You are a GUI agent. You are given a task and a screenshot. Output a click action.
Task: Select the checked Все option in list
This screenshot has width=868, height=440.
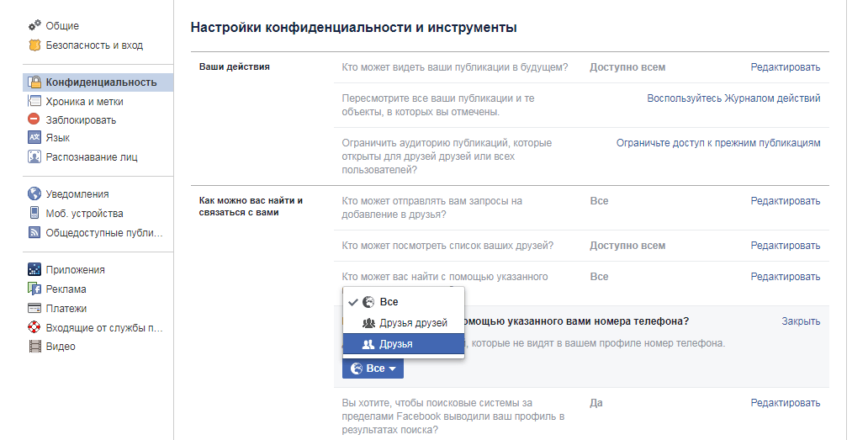(388, 302)
